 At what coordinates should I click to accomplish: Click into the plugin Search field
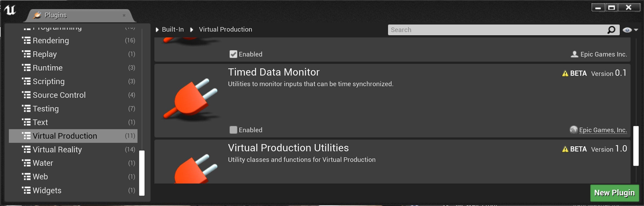point(497,30)
